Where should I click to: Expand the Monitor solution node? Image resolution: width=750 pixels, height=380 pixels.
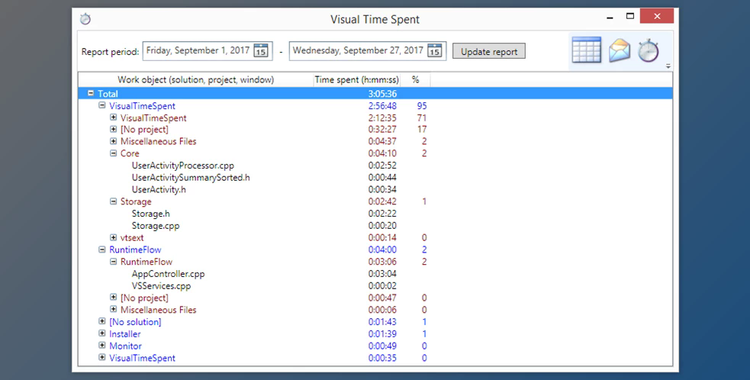(102, 346)
